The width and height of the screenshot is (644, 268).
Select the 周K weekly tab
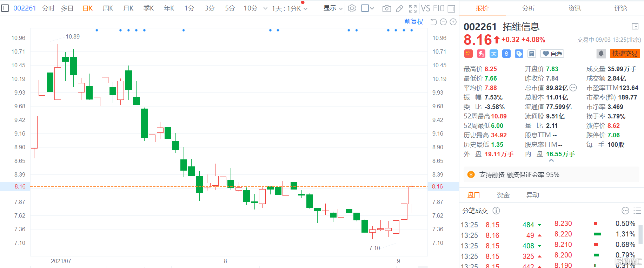point(108,8)
